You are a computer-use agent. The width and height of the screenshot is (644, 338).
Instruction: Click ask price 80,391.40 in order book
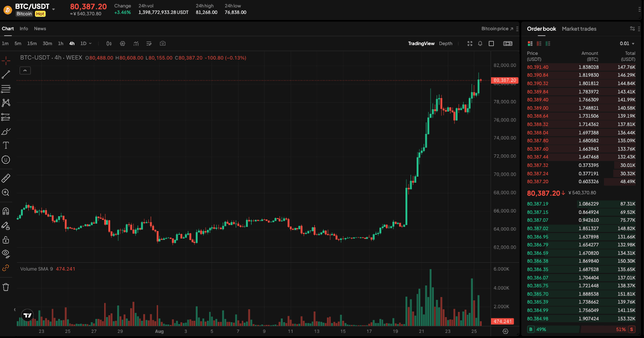pyautogui.click(x=538, y=67)
